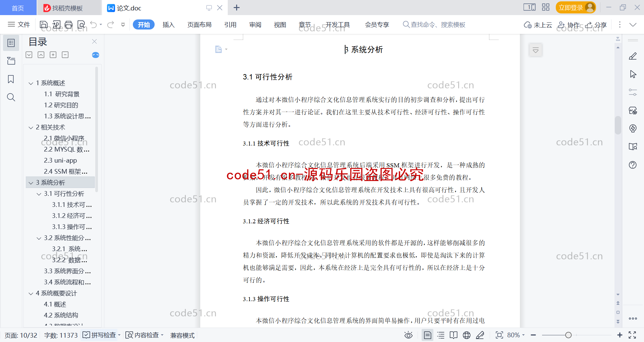
Task: Switch to the 会员专享 tab
Action: point(377,24)
